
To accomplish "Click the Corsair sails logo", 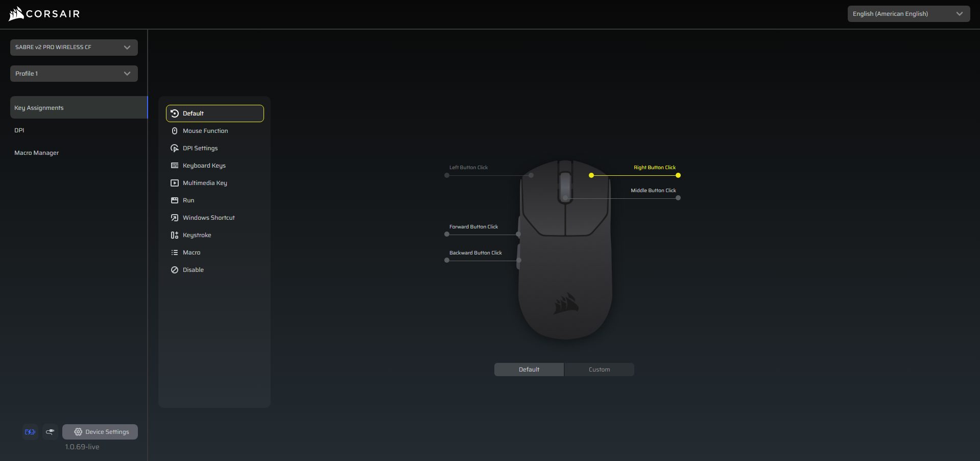I will coord(16,14).
